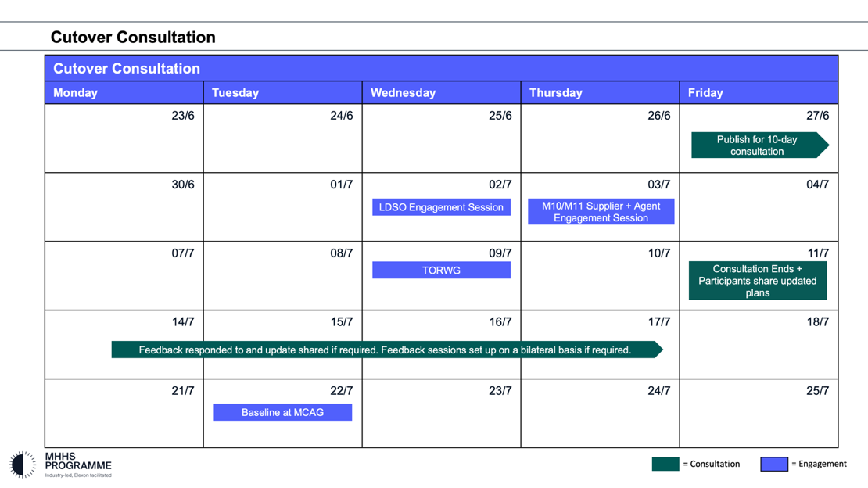Click the teal Consultation legend swatch

[x=665, y=464]
